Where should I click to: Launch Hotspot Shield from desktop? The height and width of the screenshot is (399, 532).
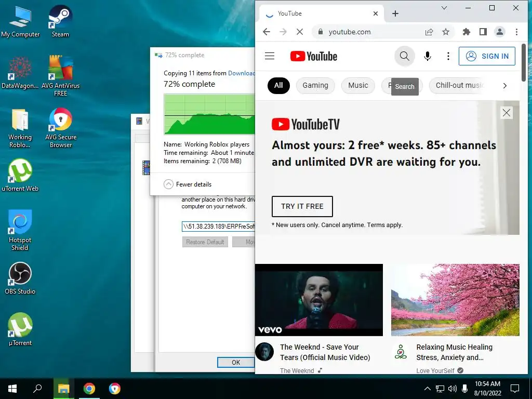pos(20,230)
